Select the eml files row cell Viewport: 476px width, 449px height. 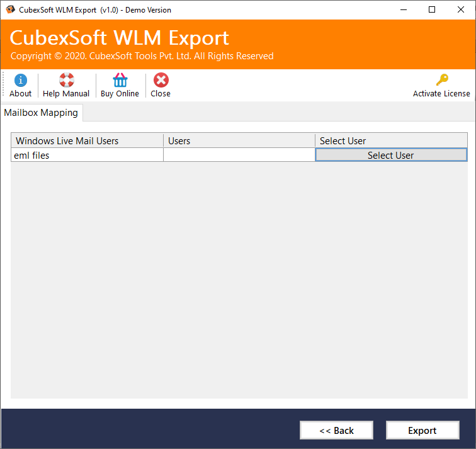pyautogui.click(x=87, y=155)
